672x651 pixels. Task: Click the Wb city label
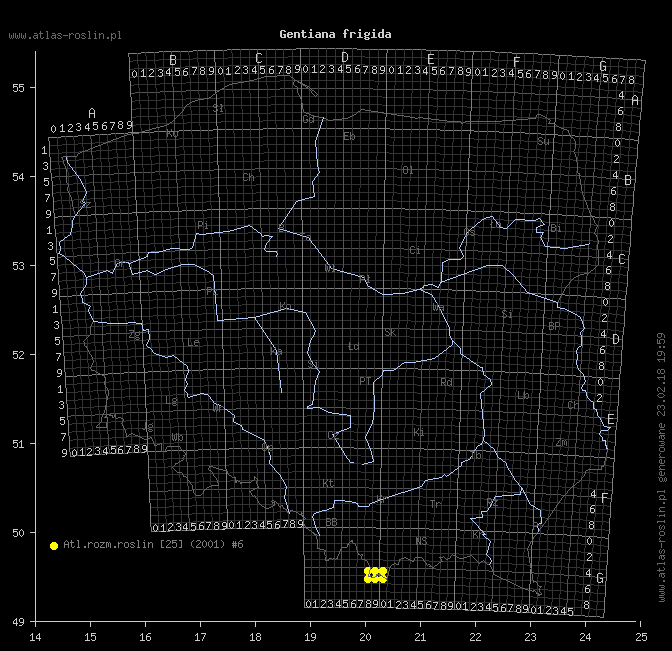tap(177, 438)
